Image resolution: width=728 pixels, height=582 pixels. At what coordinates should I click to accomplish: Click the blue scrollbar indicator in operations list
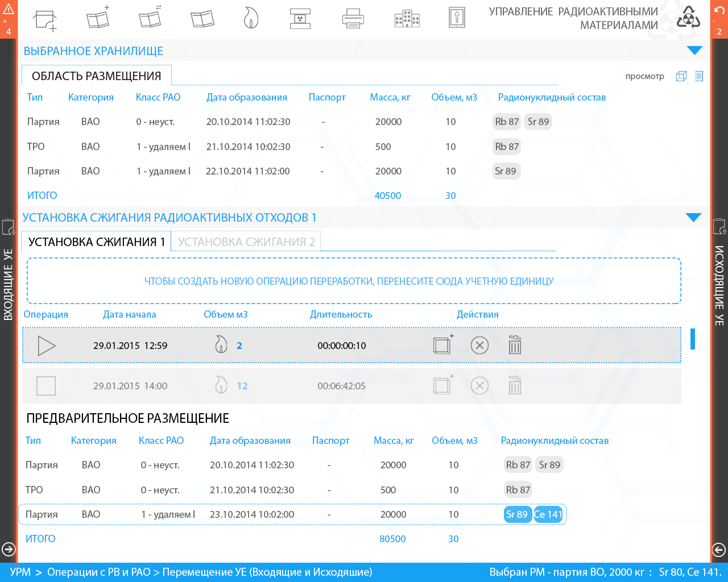[x=693, y=339]
